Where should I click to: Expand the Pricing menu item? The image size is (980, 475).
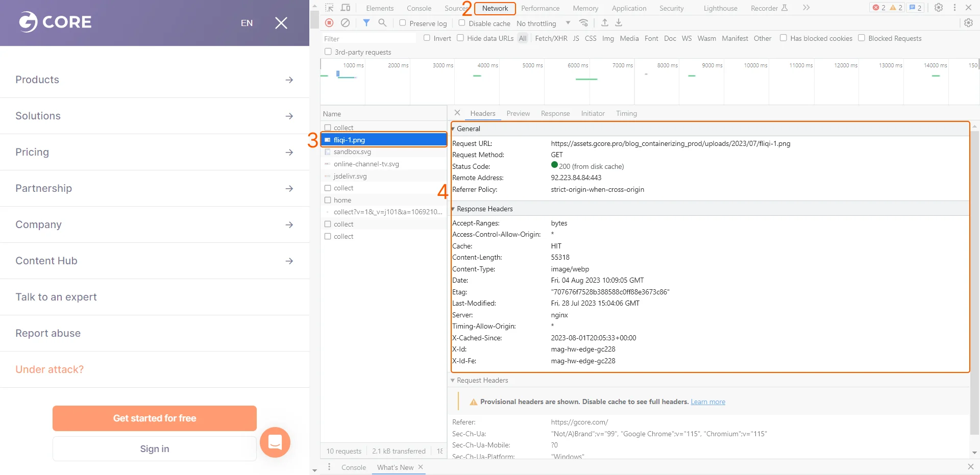[155, 152]
